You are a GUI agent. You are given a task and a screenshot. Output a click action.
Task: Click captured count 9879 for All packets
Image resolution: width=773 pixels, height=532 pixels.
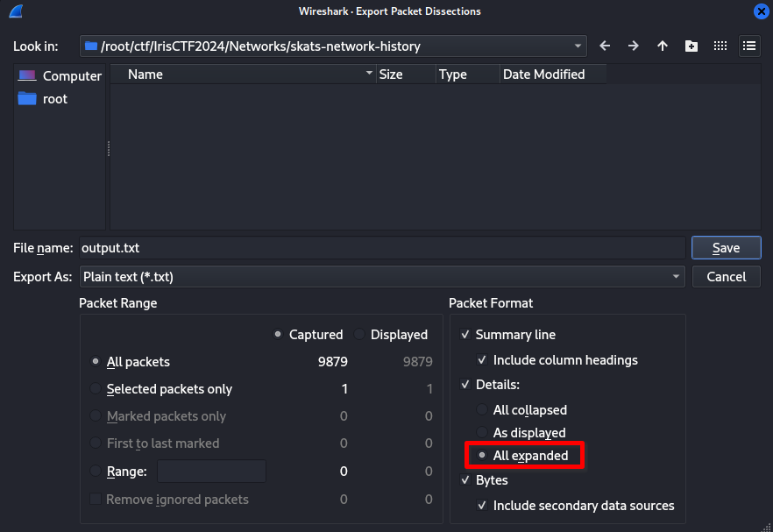pos(333,361)
